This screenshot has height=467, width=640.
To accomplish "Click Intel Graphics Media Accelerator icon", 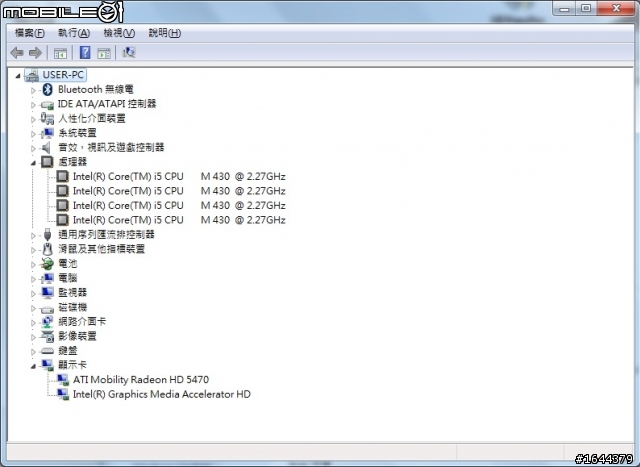I will coord(63,394).
